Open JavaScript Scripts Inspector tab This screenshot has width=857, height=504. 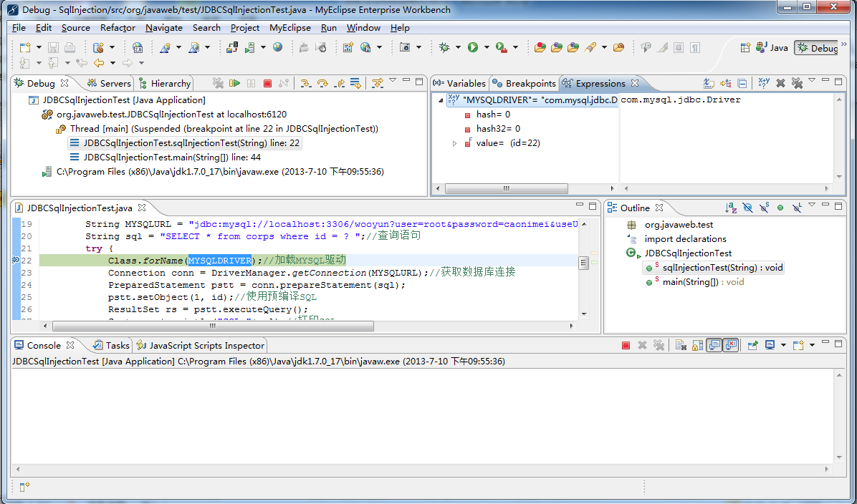(201, 345)
